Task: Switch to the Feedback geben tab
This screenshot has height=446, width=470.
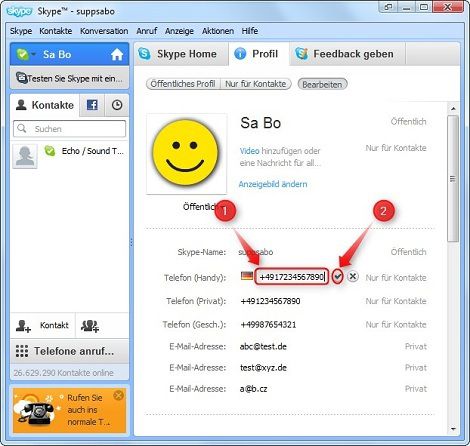Action: 348,54
